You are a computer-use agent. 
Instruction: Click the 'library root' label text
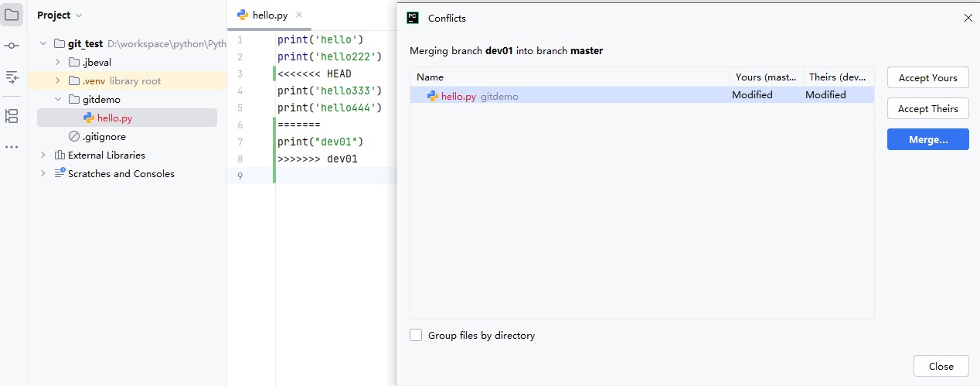pyautogui.click(x=135, y=80)
